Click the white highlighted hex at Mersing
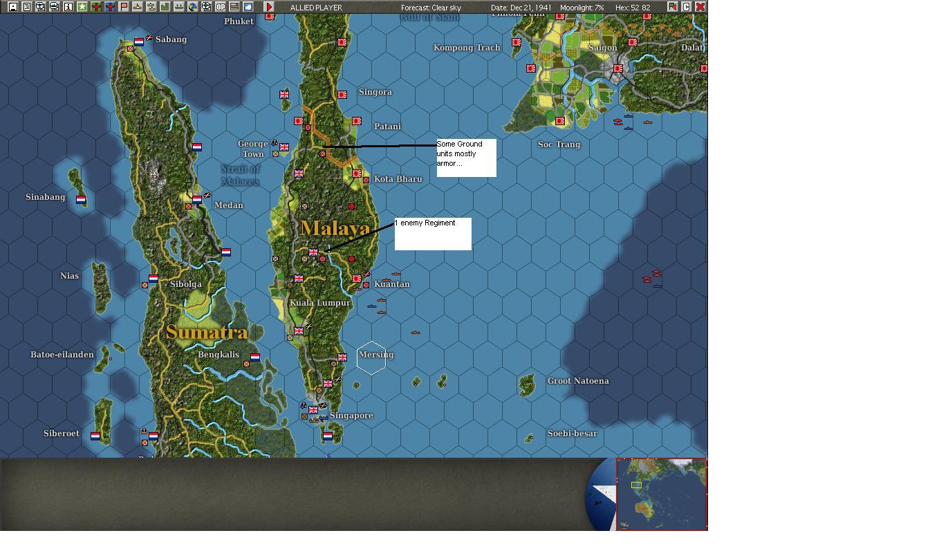 coord(371,358)
